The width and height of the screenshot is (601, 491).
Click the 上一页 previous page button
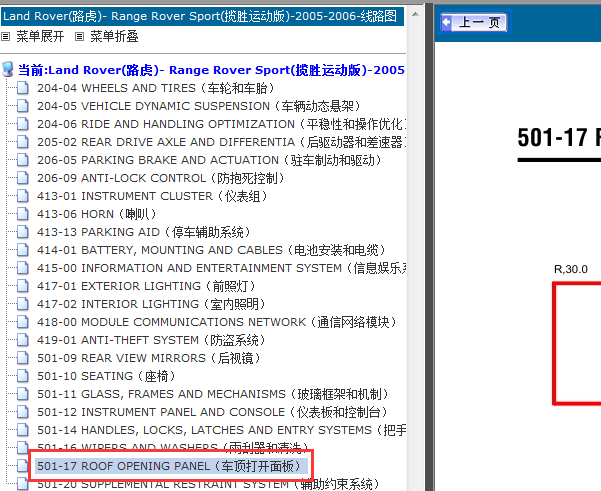click(474, 22)
